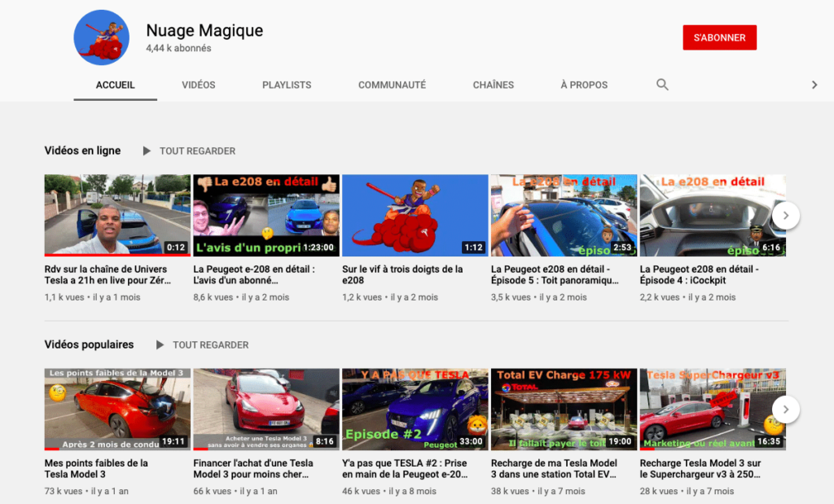Switch to the ACCUEIL tab
Viewport: 834px width, 504px height.
(116, 85)
